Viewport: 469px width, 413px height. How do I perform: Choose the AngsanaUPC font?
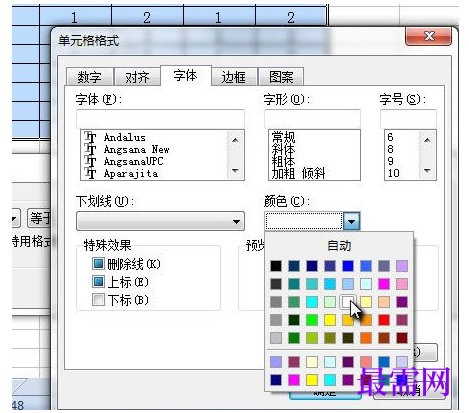133,161
